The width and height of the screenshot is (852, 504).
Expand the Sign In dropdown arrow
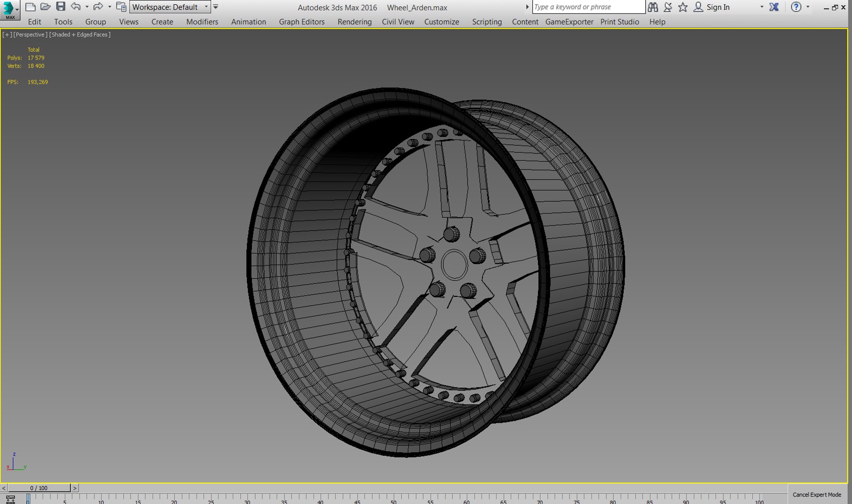[x=762, y=7]
